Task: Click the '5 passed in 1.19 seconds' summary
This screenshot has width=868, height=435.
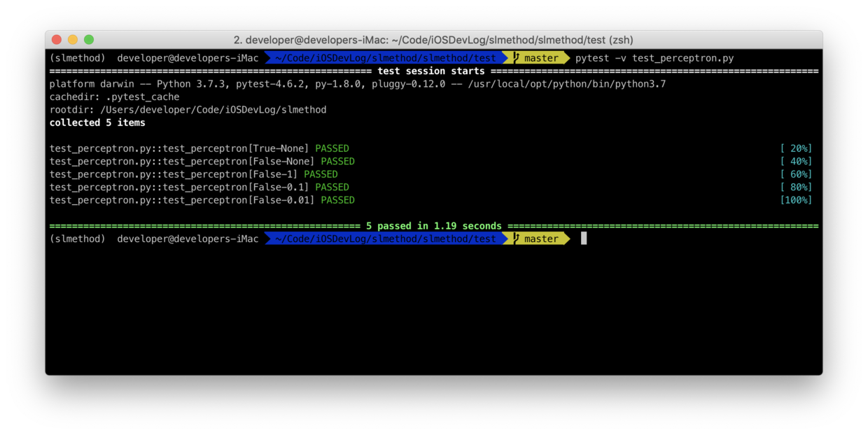Action: click(434, 226)
